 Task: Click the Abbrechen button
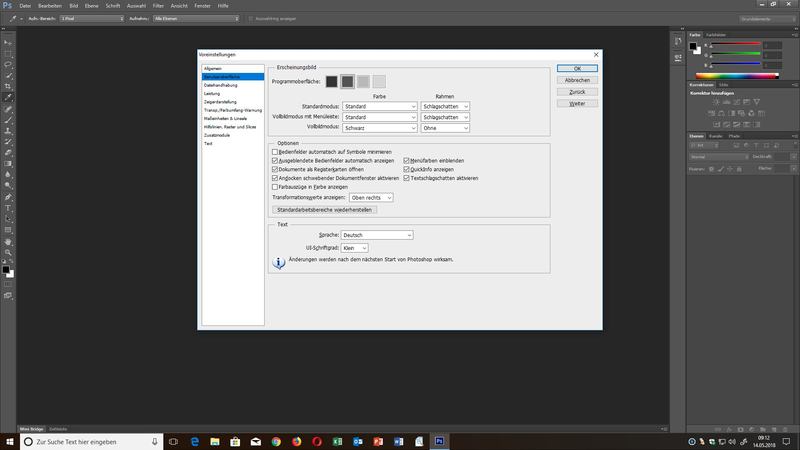point(577,79)
